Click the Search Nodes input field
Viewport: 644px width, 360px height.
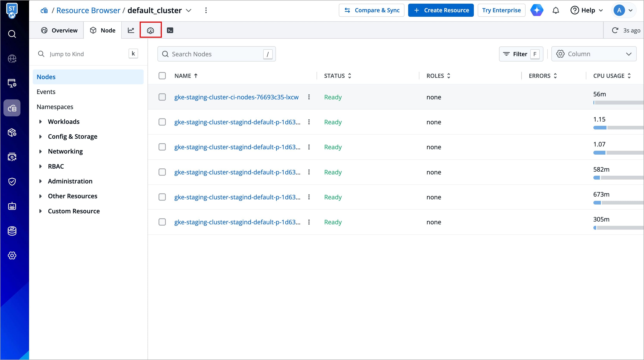click(216, 54)
